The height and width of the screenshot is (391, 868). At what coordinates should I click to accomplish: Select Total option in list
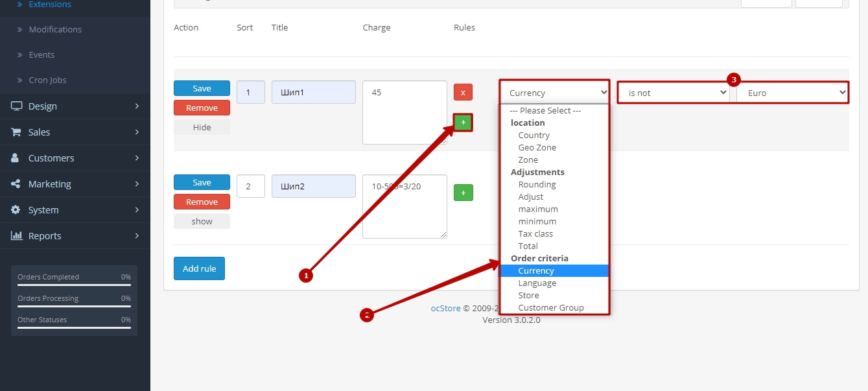(554, 246)
